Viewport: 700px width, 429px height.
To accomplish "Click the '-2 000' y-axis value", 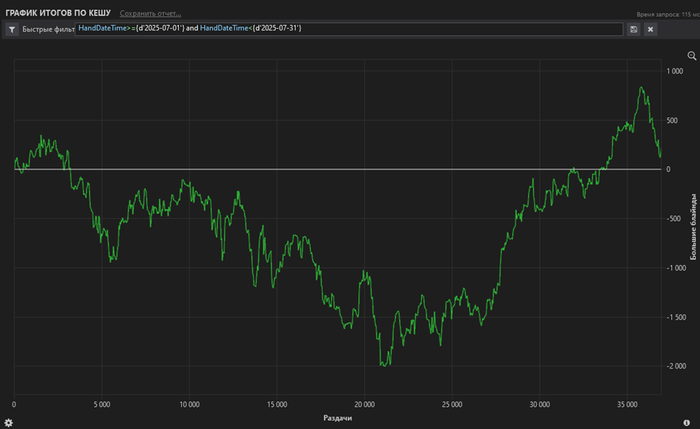I will pos(676,366).
